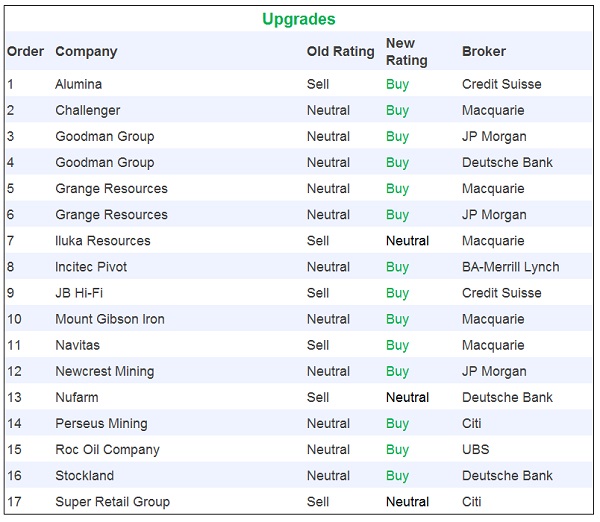Select JB Hi-Fi in the table
This screenshot has width=600, height=522.
(x=81, y=293)
